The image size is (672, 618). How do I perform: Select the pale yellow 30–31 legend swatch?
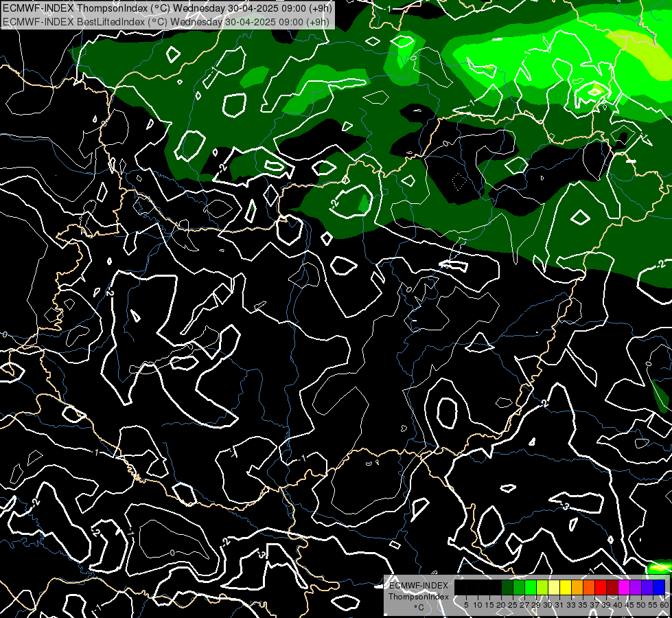(554, 587)
